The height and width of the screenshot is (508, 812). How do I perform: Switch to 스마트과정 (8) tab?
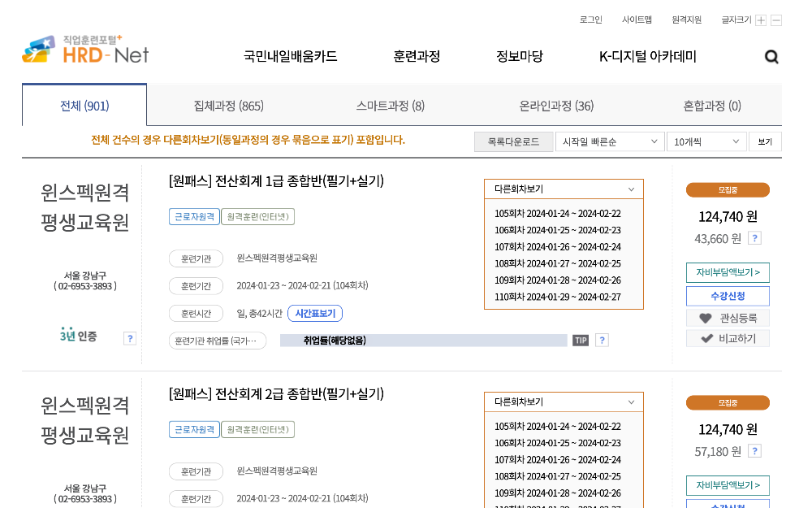point(390,106)
